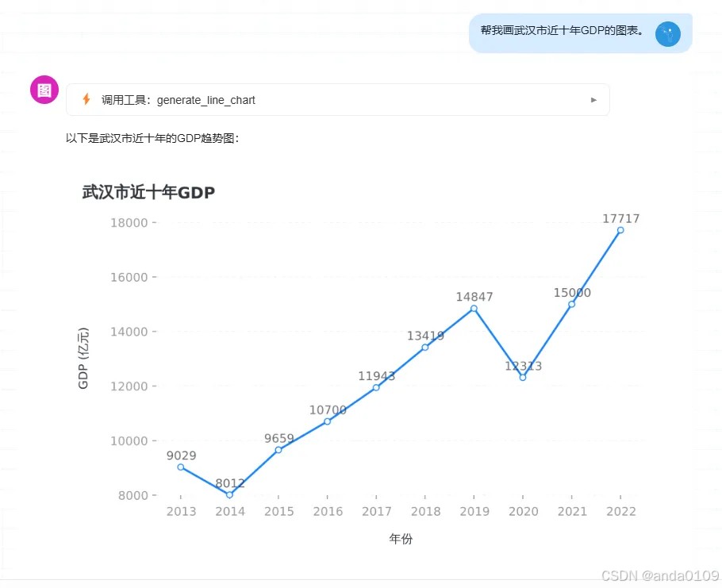Click the 2013 data point marker
The width and height of the screenshot is (722, 588).
pyautogui.click(x=181, y=467)
